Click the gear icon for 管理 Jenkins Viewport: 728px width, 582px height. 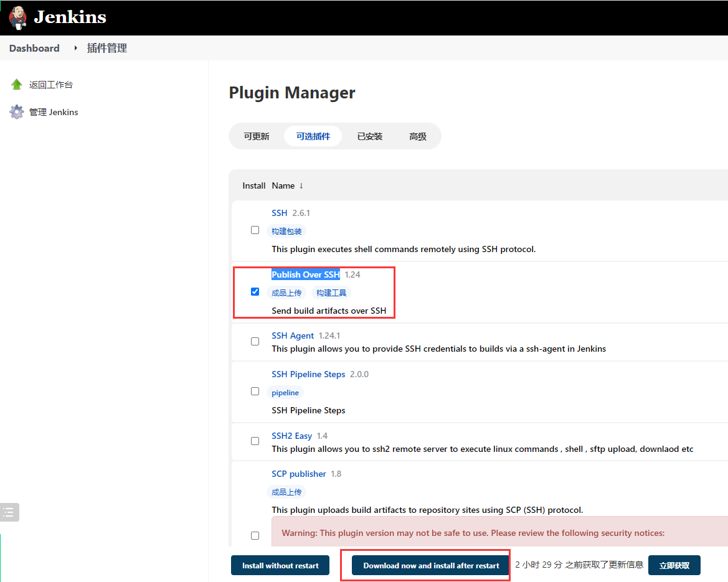pos(17,112)
